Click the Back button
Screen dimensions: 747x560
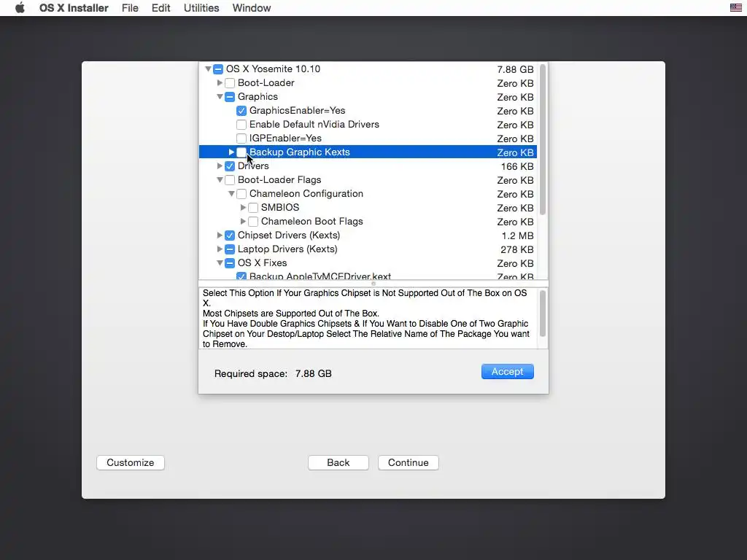point(338,462)
